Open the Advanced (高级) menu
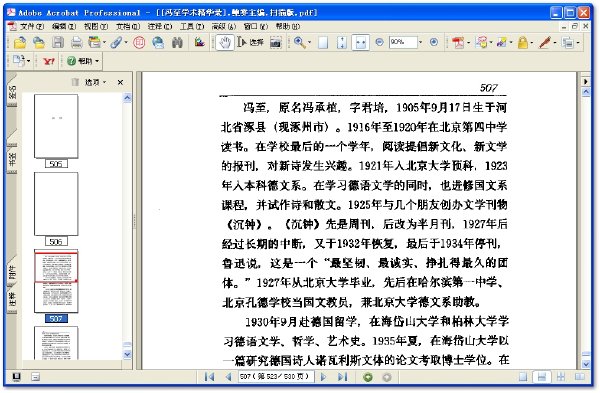600x393 pixels. 224,26
